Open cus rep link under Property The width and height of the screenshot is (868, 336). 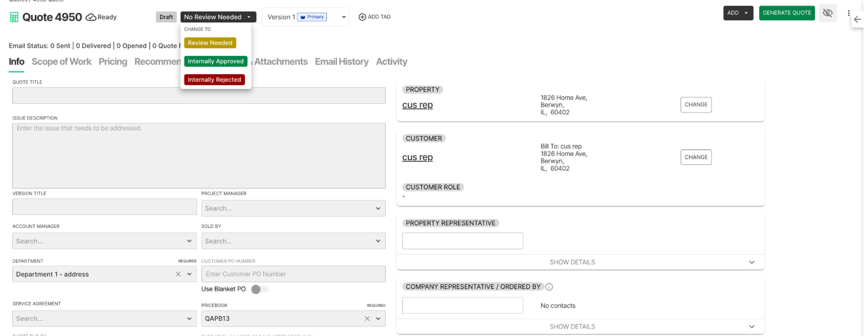click(x=417, y=105)
